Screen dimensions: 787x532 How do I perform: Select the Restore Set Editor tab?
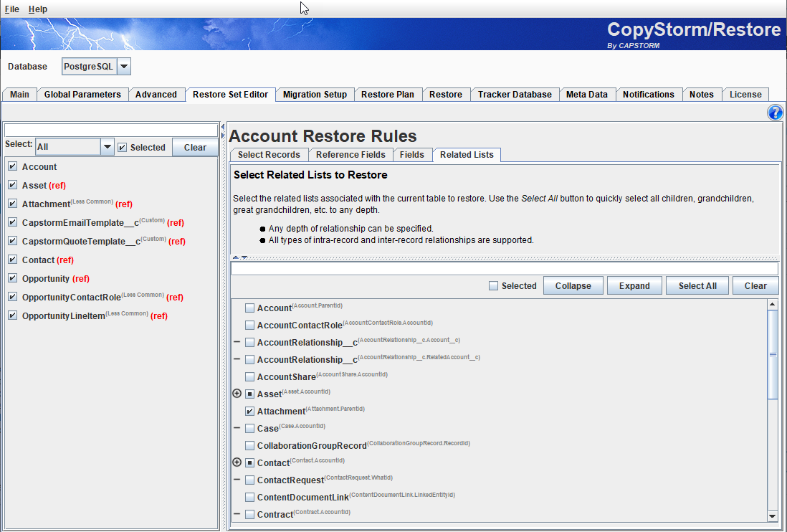(x=230, y=95)
